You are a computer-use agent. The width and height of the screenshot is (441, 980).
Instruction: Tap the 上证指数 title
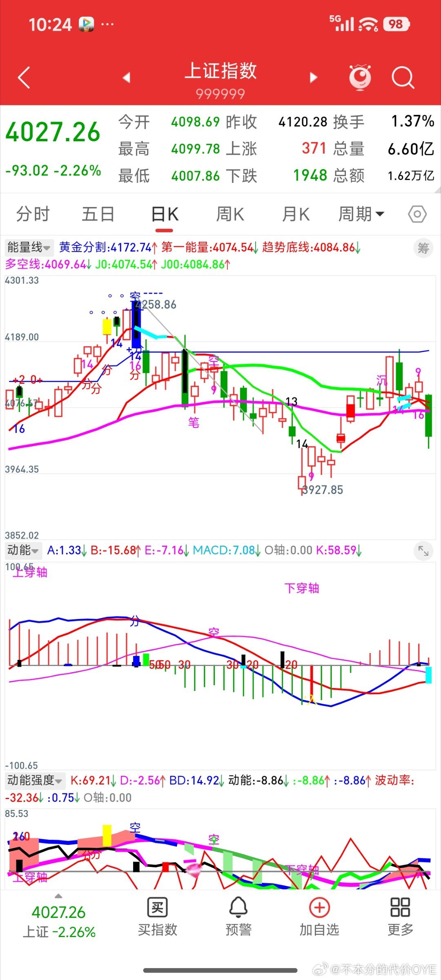pos(220,71)
